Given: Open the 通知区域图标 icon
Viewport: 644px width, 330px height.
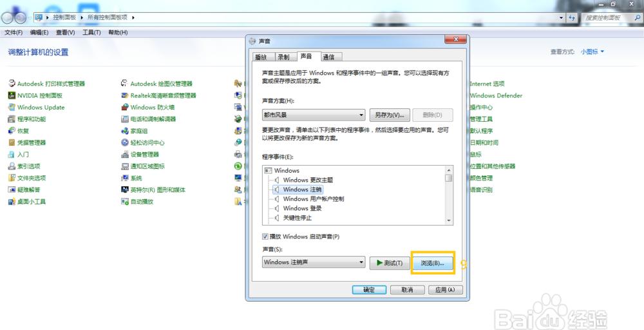Looking at the screenshot, I should point(124,166).
